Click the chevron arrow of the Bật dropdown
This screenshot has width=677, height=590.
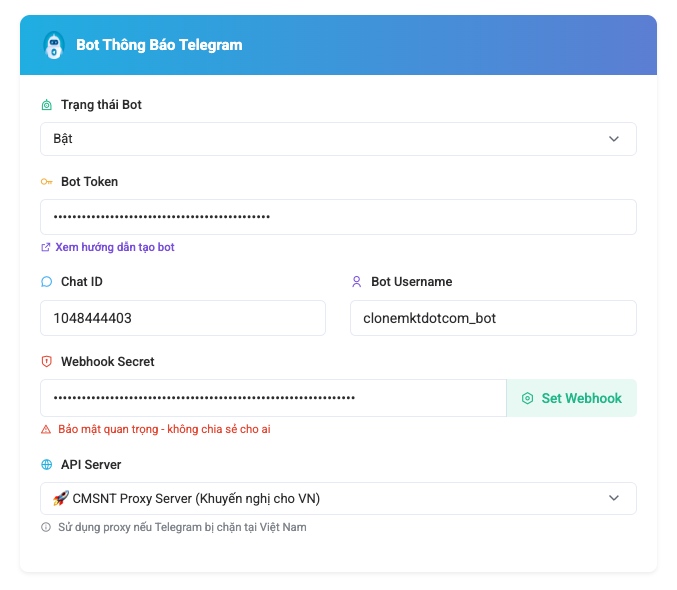[x=614, y=139]
